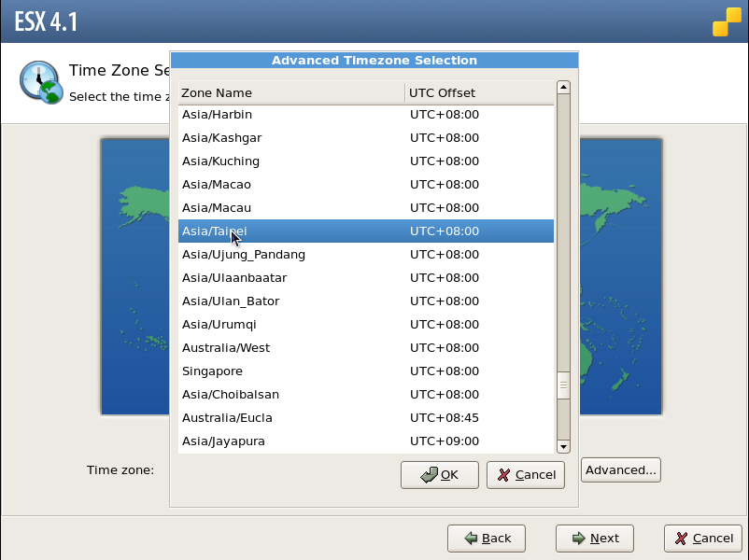
Task: Sort by UTC Offset column header
Action: [479, 92]
